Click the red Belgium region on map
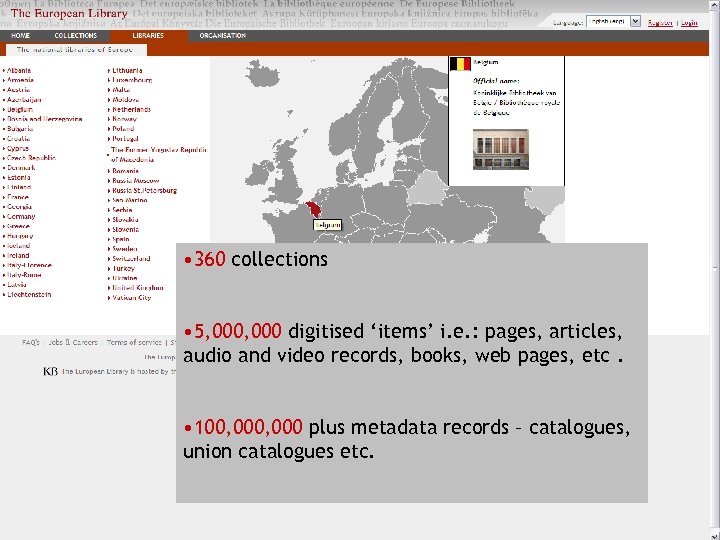 pos(313,208)
